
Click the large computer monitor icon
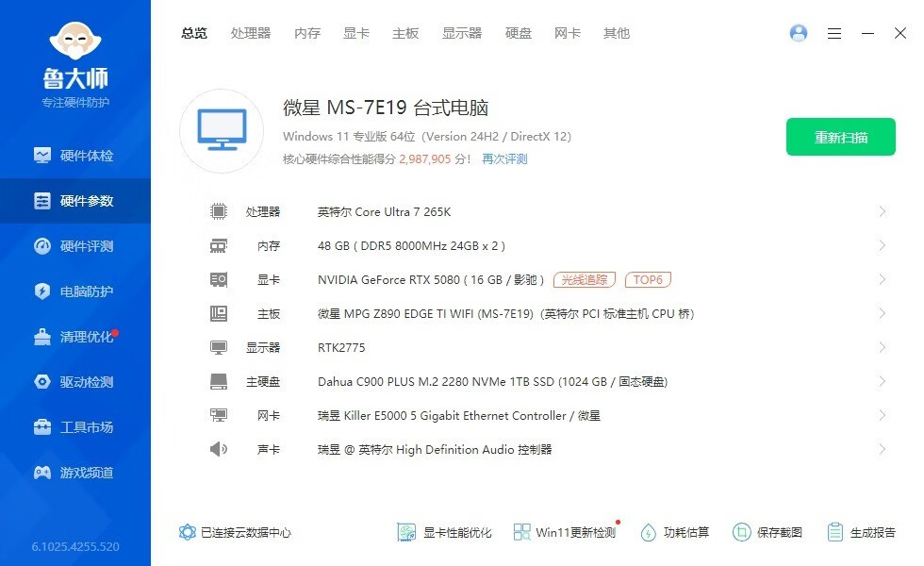pos(222,131)
